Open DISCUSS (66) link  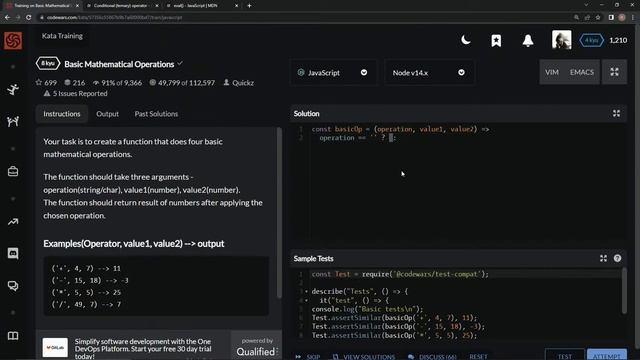click(432, 356)
